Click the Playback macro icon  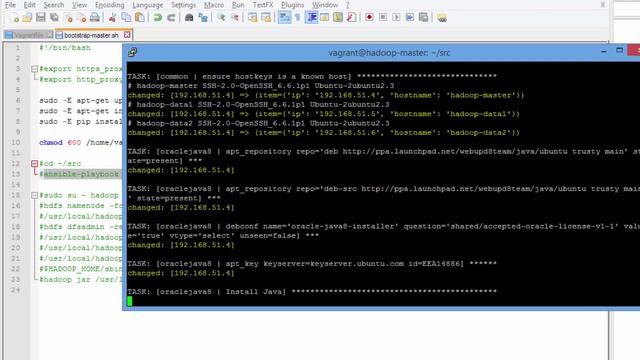coord(396,18)
